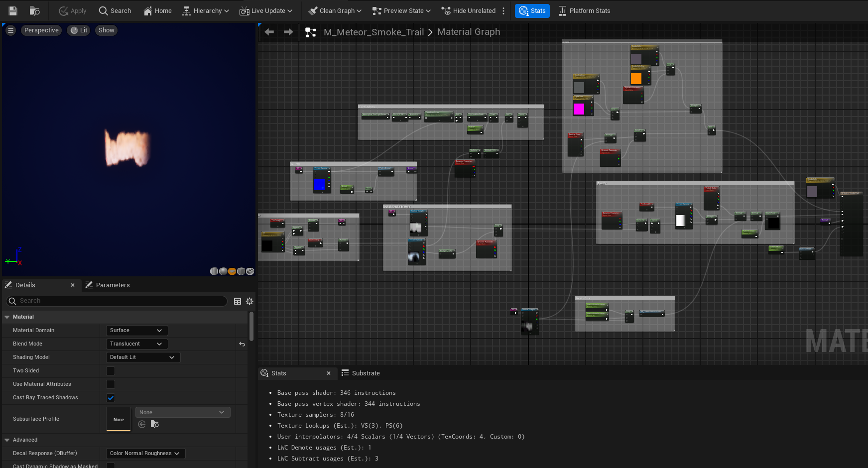Toggle Use Material Attributes checkbox

click(111, 384)
